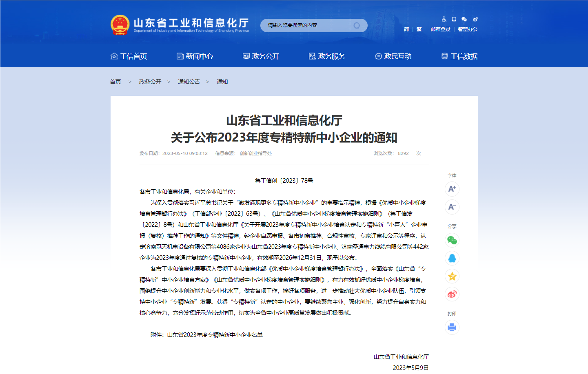Click the source text 创新创业指导处
588x374 pixels.
pyautogui.click(x=255, y=153)
